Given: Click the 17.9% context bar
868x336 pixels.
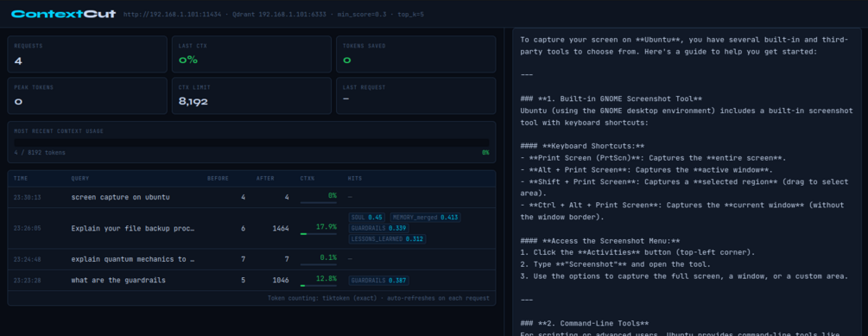Looking at the screenshot, I should [319, 234].
